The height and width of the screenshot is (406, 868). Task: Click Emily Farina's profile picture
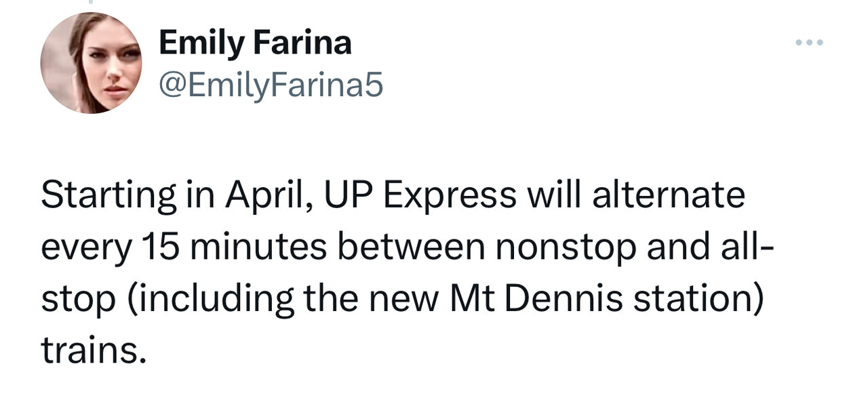[x=91, y=62]
